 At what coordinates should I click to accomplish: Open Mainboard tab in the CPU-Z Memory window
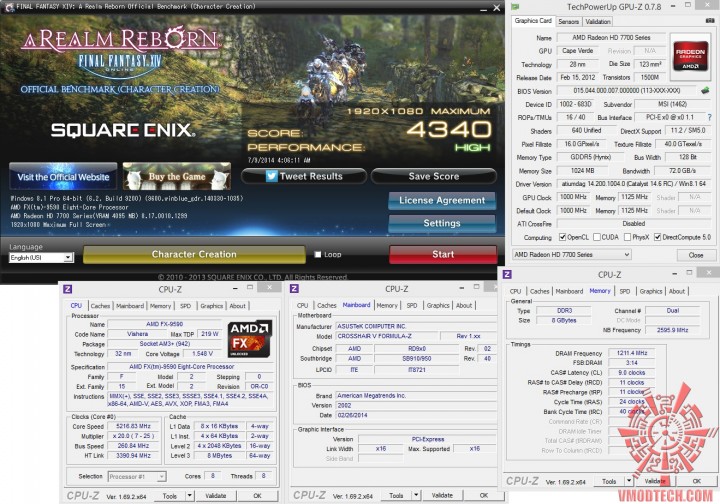pos(569,291)
